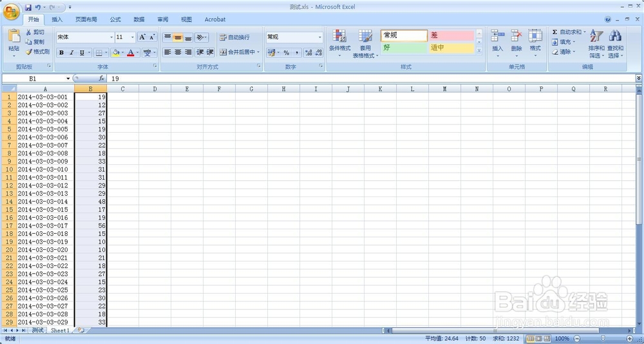Apply the percent style
644x344 pixels.
click(287, 53)
